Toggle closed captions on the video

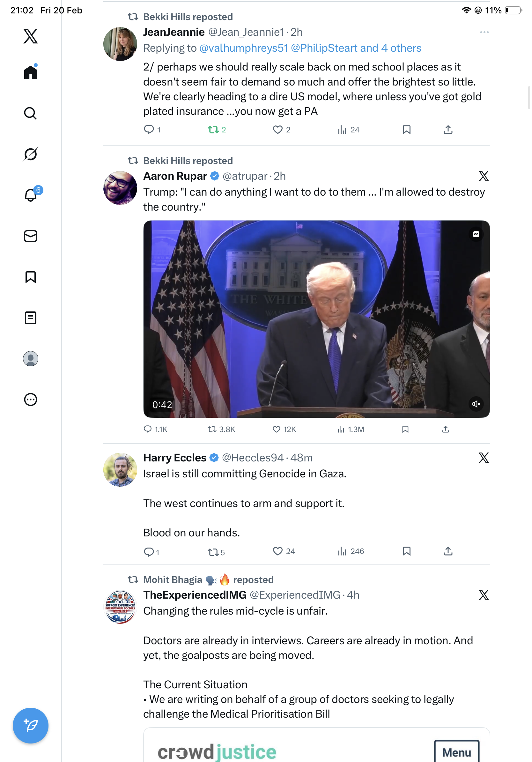pyautogui.click(x=476, y=234)
